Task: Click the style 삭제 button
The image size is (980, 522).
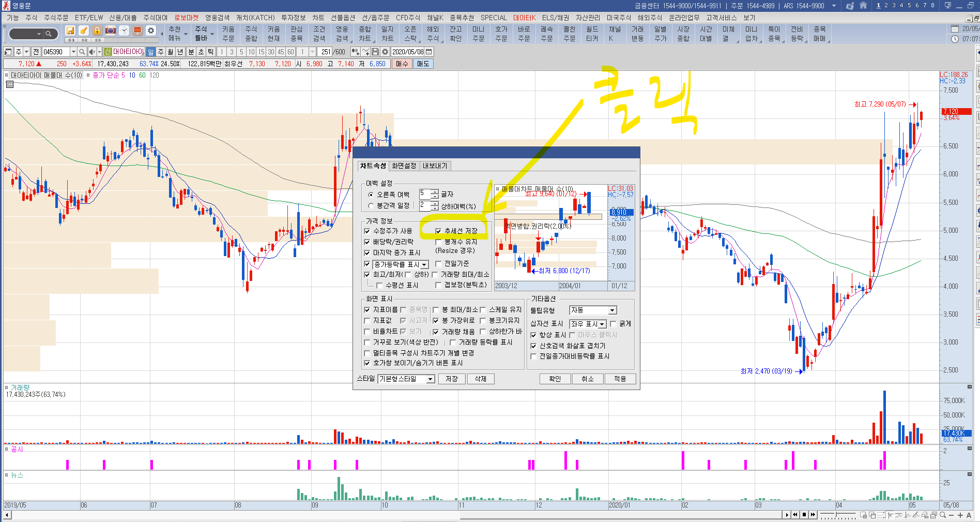Action: (481, 379)
